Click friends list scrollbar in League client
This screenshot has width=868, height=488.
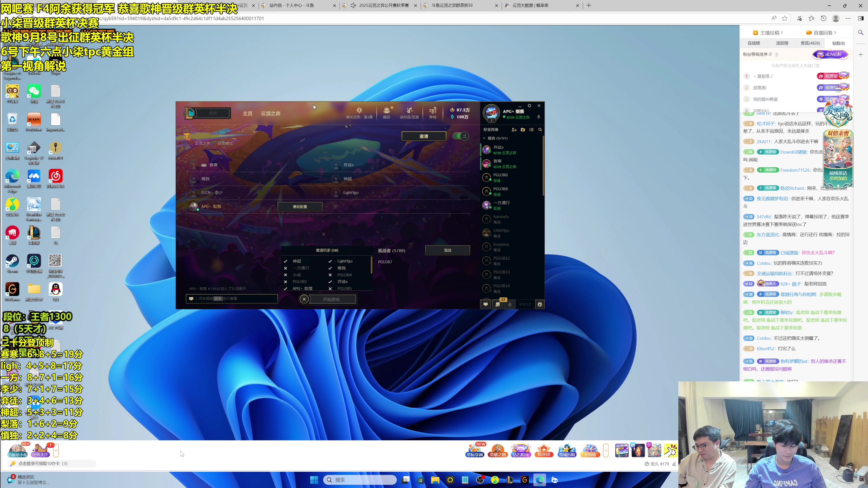tap(543, 166)
